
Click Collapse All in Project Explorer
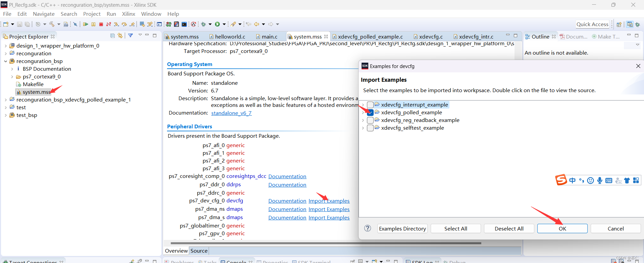(113, 36)
